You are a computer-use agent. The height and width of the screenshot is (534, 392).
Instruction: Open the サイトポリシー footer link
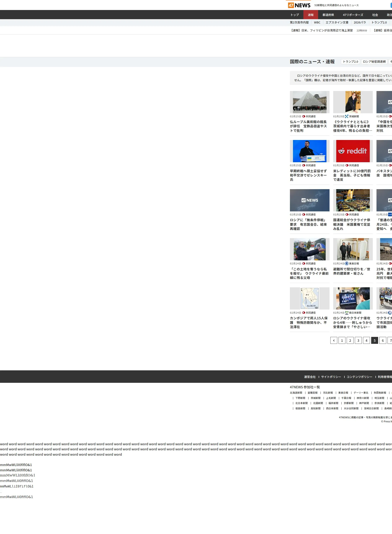coord(331,377)
